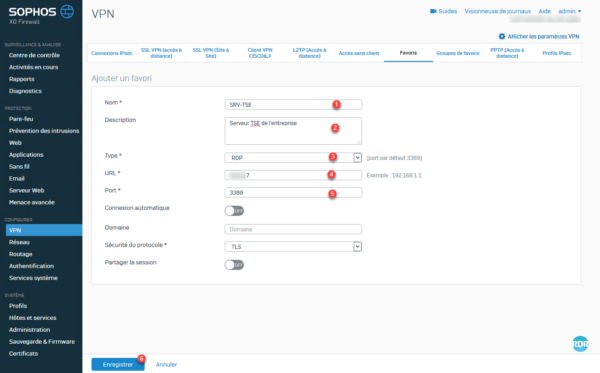
Task: Open Centre de contrôle in sidebar
Action: coord(34,55)
